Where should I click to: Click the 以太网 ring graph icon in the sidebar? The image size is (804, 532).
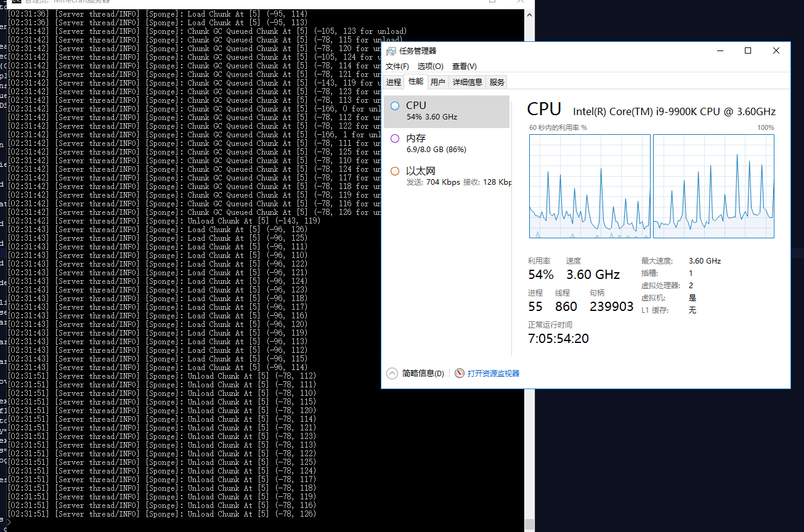click(x=394, y=171)
